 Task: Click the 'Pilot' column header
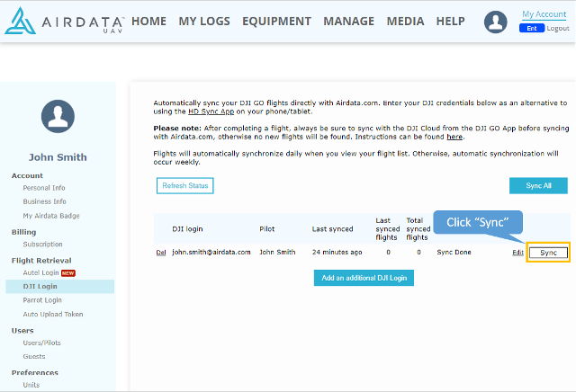pos(267,229)
